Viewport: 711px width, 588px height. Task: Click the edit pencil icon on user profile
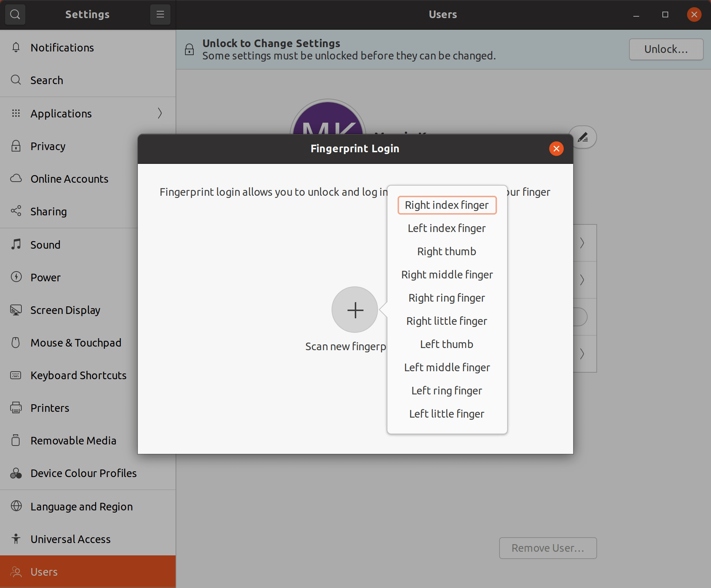click(x=584, y=137)
